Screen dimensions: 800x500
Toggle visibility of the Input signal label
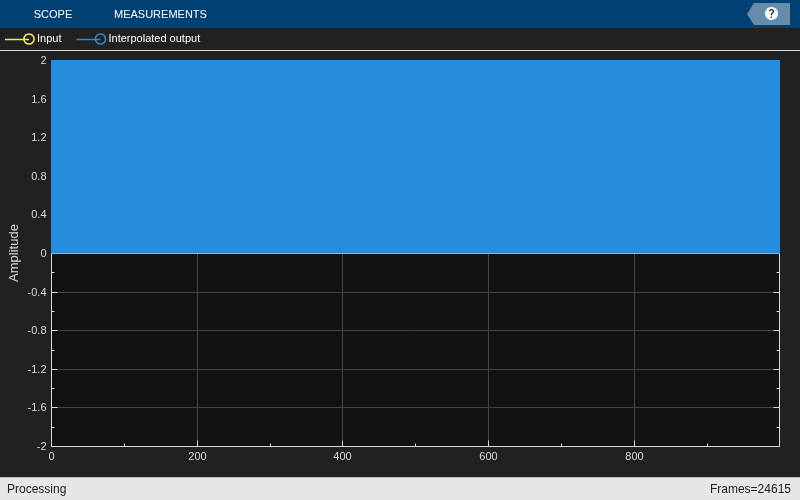pyautogui.click(x=49, y=38)
